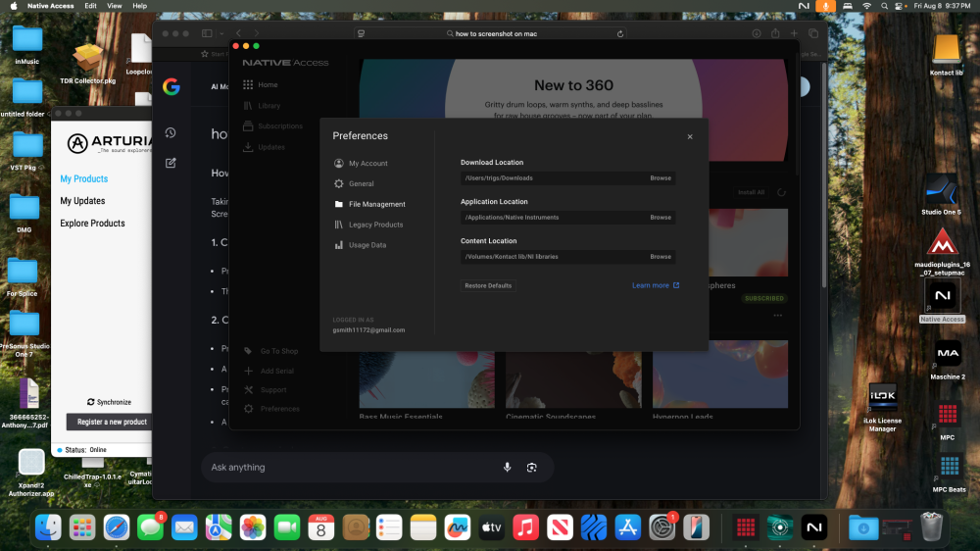Select iLok License Manager desktop icon
Screen dimensions: 980x551
pyautogui.click(x=883, y=407)
